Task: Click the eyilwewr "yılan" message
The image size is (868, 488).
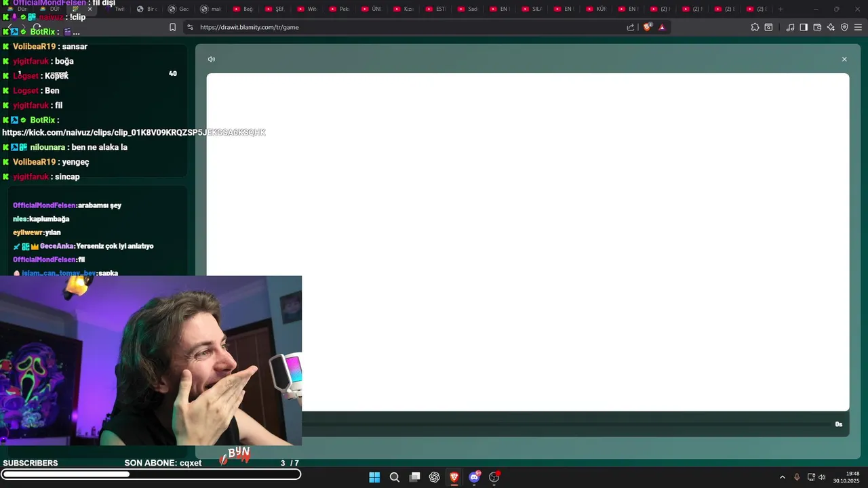Action: coord(37,232)
